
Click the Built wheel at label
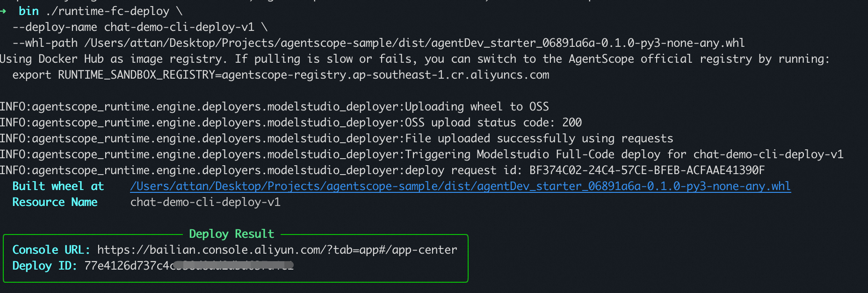[x=58, y=186]
